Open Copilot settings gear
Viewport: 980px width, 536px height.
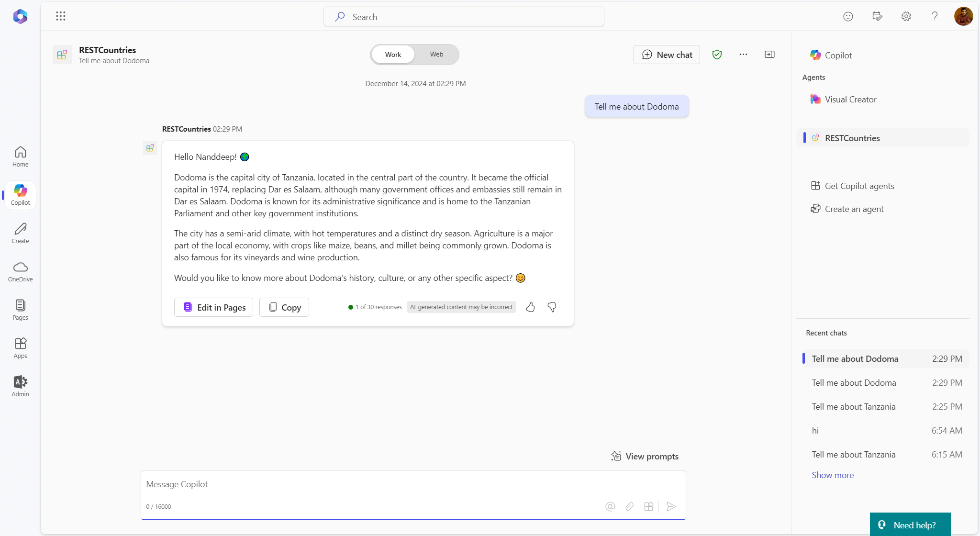(905, 16)
